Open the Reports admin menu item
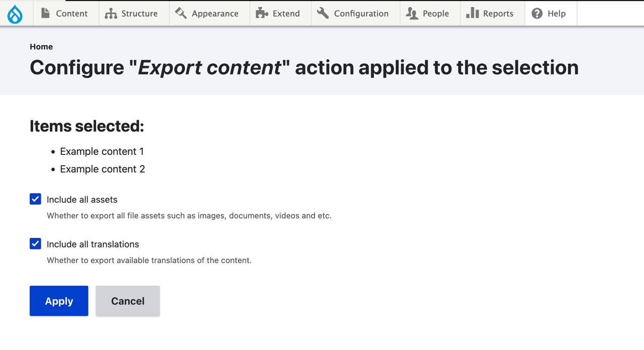 click(x=492, y=14)
